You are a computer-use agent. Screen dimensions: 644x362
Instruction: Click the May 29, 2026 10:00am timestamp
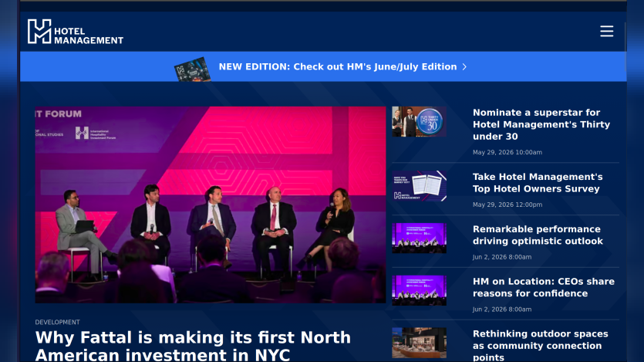click(507, 153)
